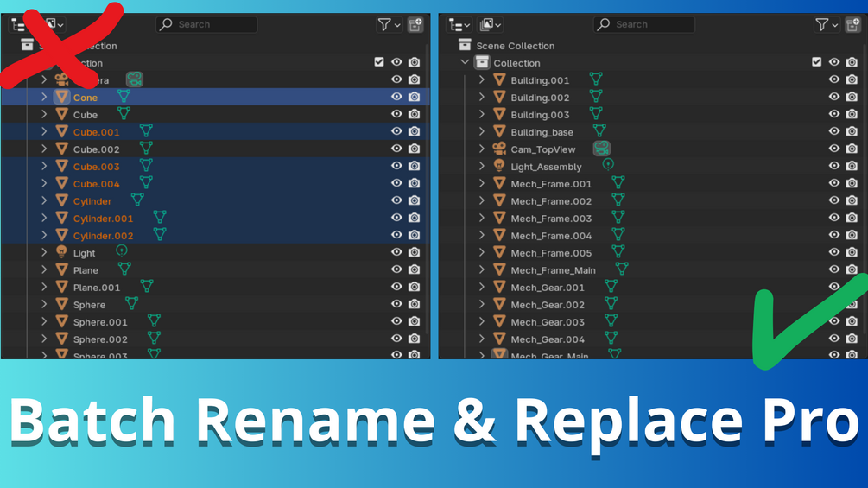The width and height of the screenshot is (868, 488).
Task: Select Mech_Gear.001 object name
Action: [x=547, y=287]
